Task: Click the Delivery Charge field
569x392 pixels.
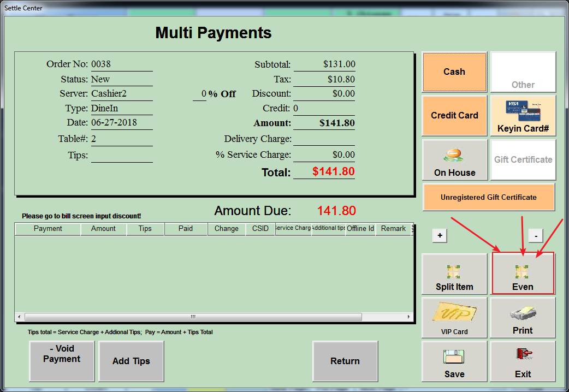Action: coord(324,139)
